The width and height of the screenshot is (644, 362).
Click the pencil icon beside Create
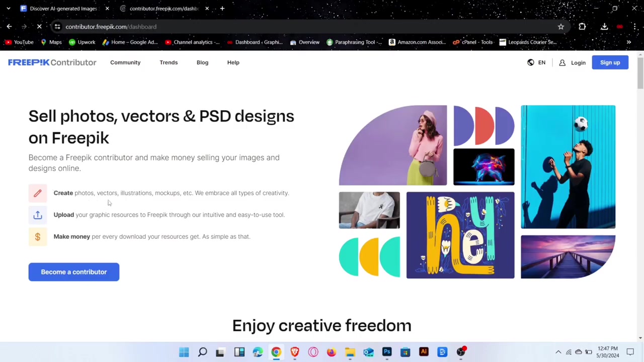(37, 193)
